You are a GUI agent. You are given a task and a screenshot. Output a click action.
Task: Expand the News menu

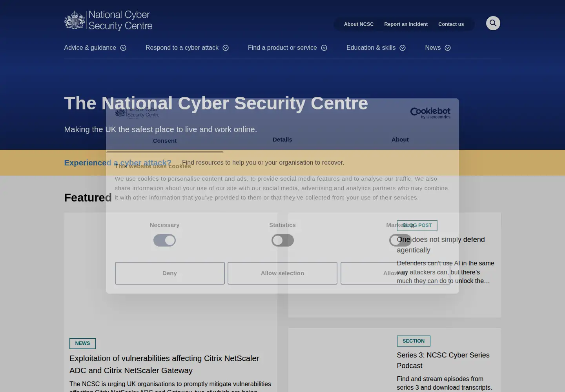point(438,48)
